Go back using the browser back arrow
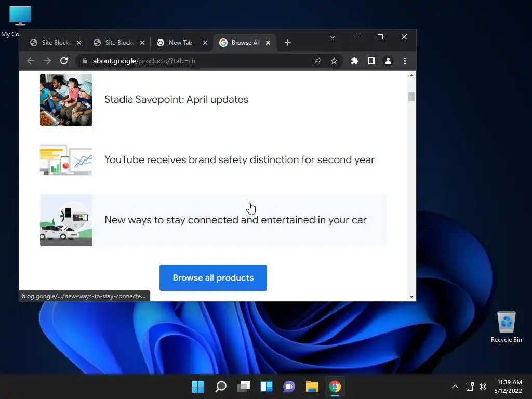Viewport: 532px width, 399px height. pyautogui.click(x=31, y=61)
